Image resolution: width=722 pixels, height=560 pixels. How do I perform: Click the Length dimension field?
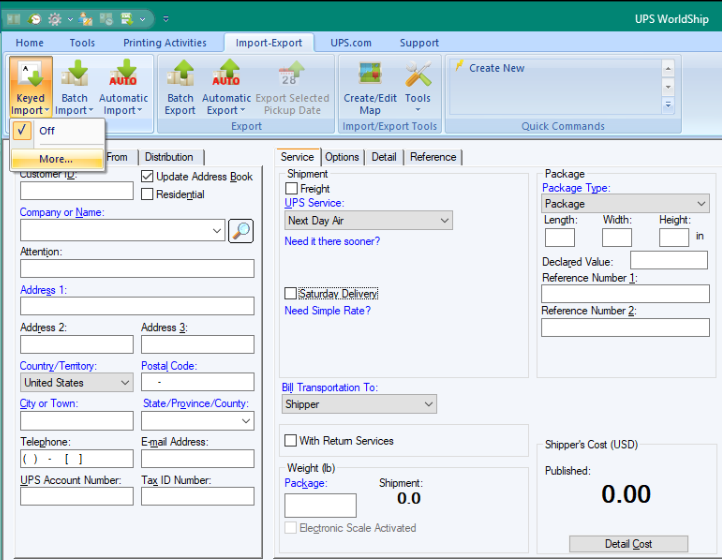559,238
